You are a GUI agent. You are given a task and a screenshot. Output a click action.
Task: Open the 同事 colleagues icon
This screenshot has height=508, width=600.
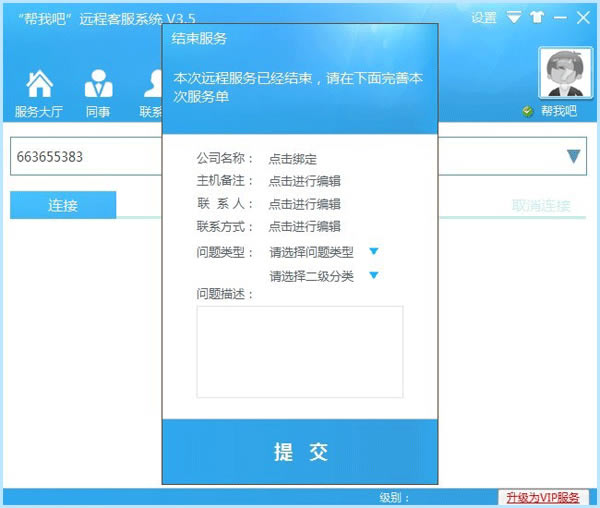click(98, 93)
